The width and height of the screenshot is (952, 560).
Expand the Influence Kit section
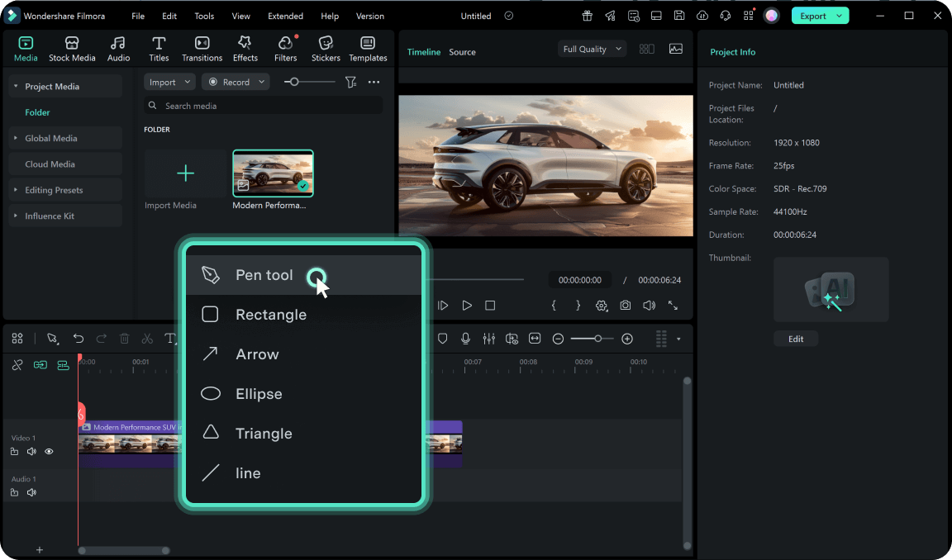(16, 216)
